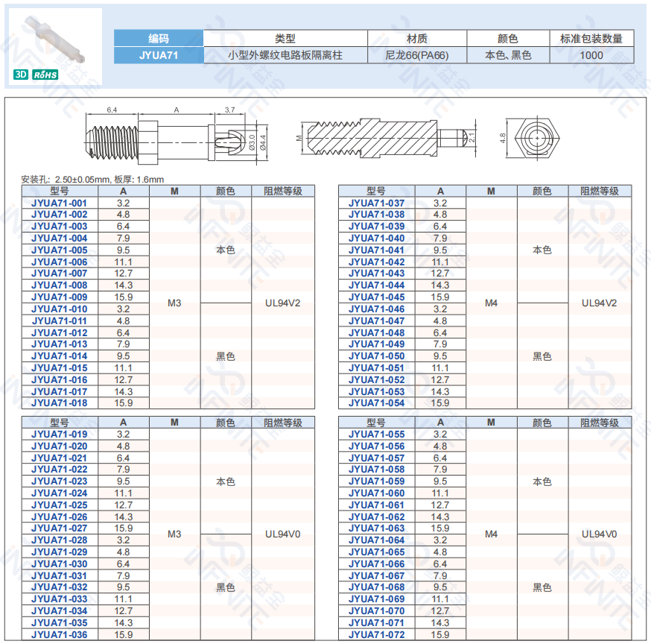Select the JYUA71 code cell
Image resolution: width=651 pixels, height=644 pixels.
tap(158, 55)
